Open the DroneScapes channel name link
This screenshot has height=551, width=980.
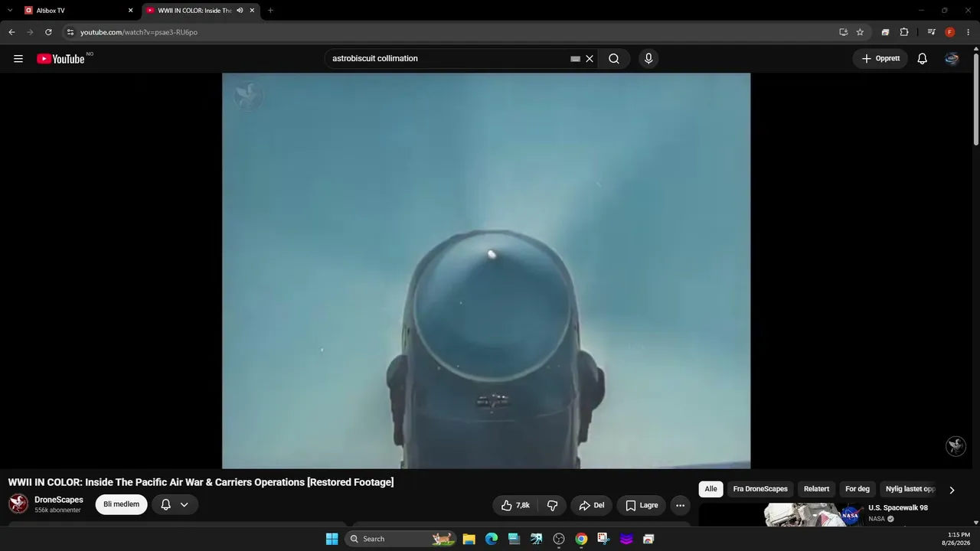[59, 500]
